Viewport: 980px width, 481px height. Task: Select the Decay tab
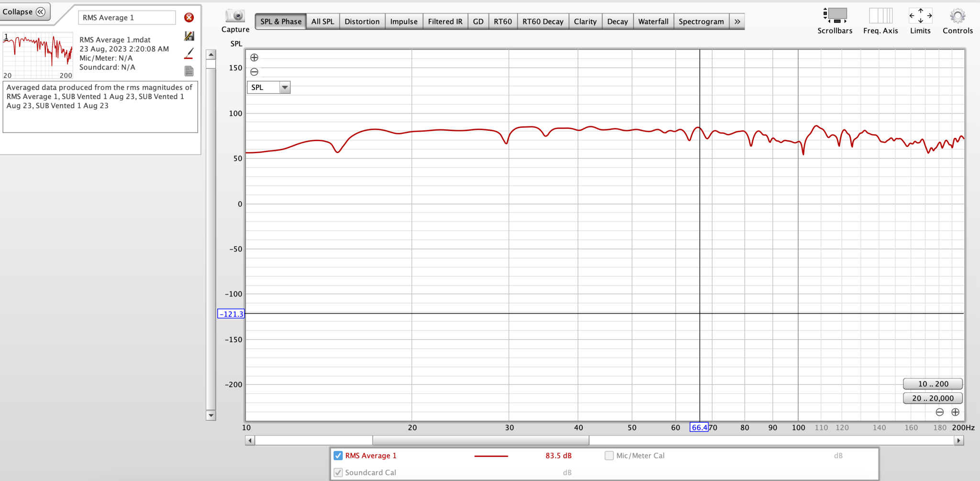(617, 22)
